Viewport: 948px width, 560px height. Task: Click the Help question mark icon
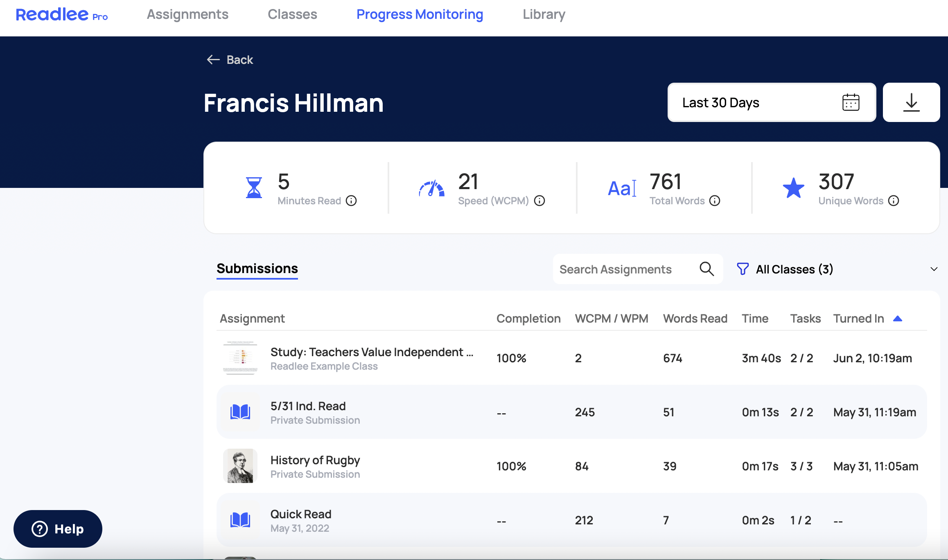pos(40,529)
